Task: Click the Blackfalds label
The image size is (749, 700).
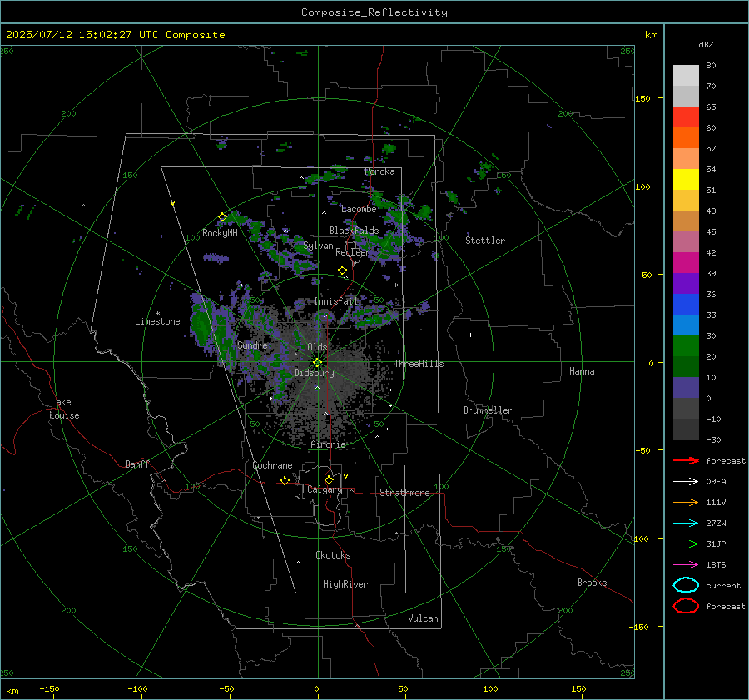Action: tap(354, 231)
